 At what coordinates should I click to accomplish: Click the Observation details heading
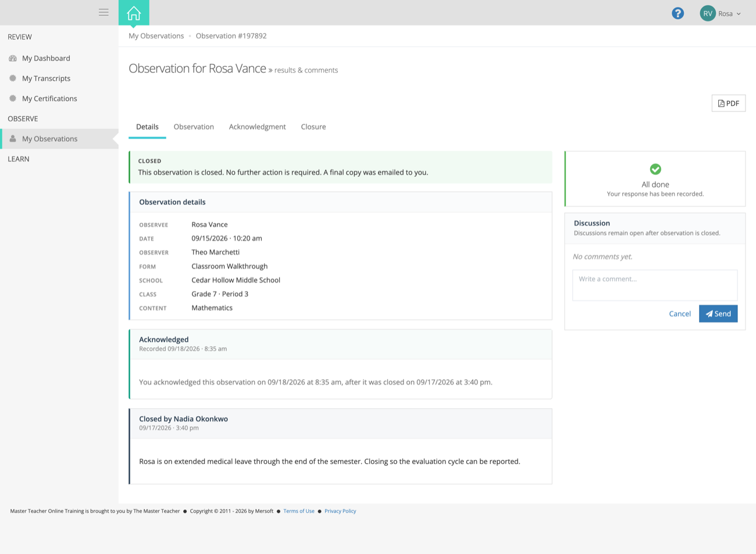pos(172,202)
